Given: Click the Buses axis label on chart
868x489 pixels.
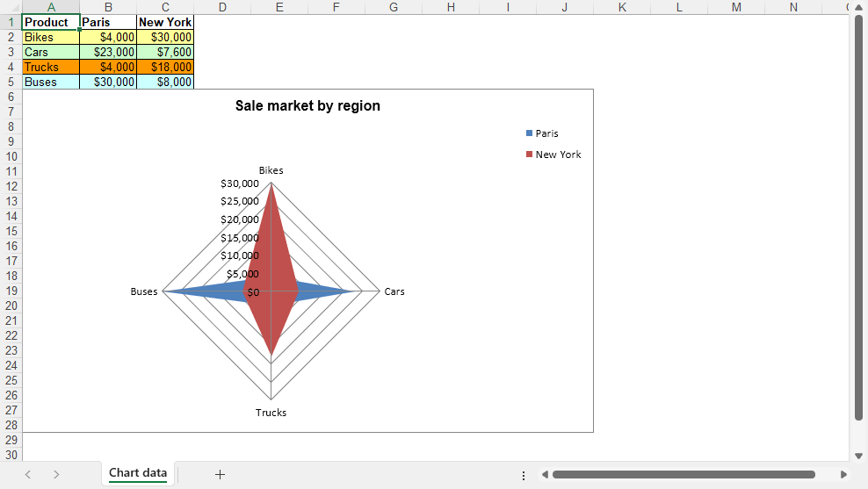Looking at the screenshot, I should tap(144, 291).
